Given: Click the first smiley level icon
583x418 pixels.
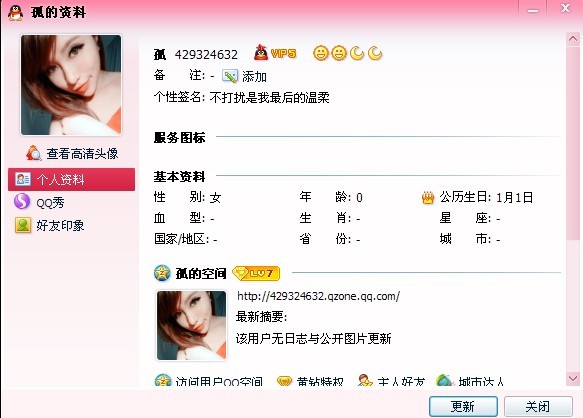Looking at the screenshot, I should [321, 53].
